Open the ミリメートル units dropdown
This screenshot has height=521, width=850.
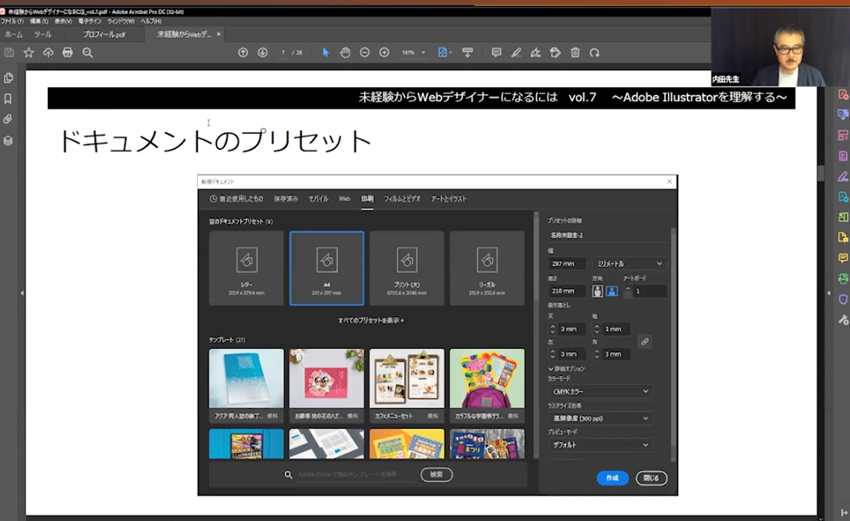pyautogui.click(x=629, y=263)
